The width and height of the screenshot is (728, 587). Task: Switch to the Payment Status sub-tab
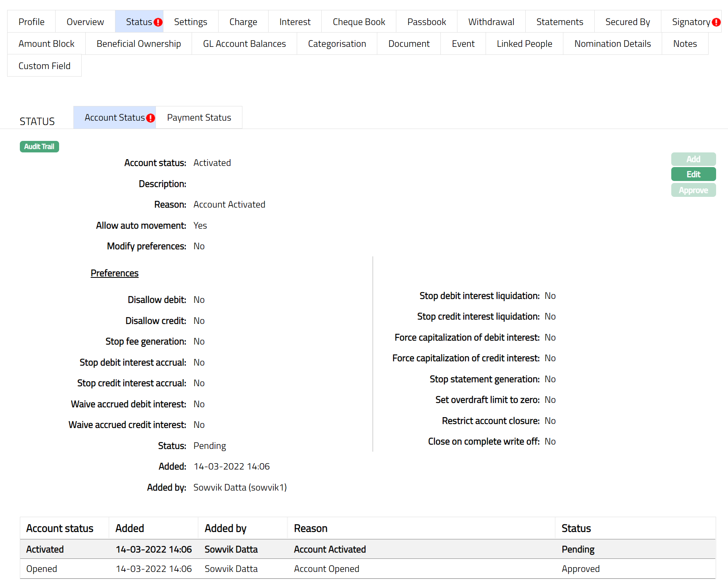pos(199,117)
